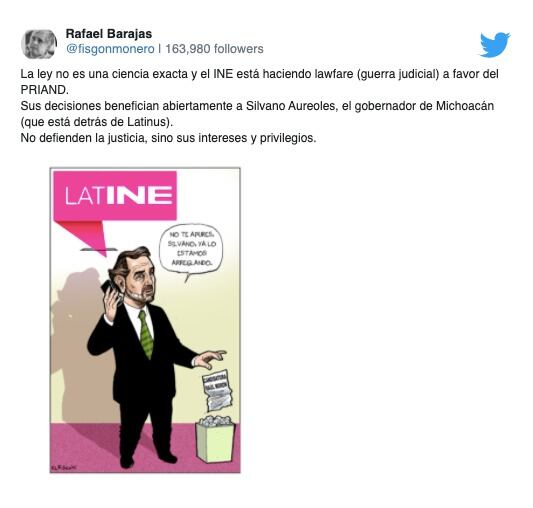Click the phone held to the man's ear
This screenshot has width=533, height=508.
click(x=109, y=290)
